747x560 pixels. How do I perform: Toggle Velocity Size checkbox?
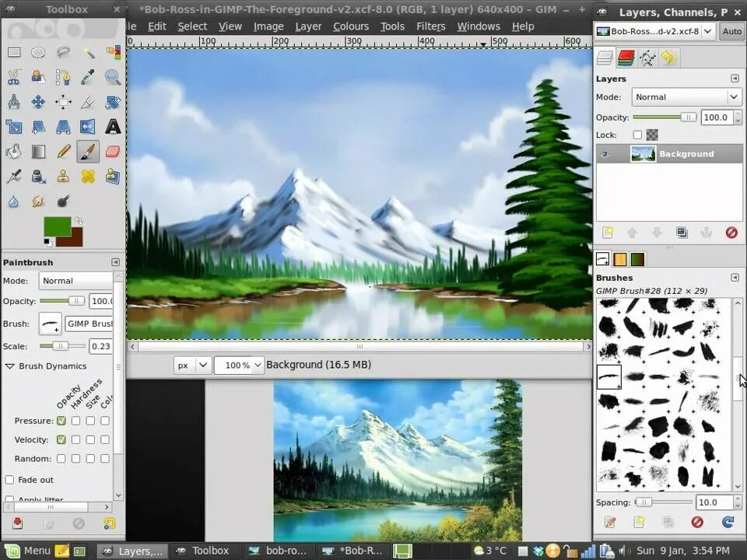90,439
